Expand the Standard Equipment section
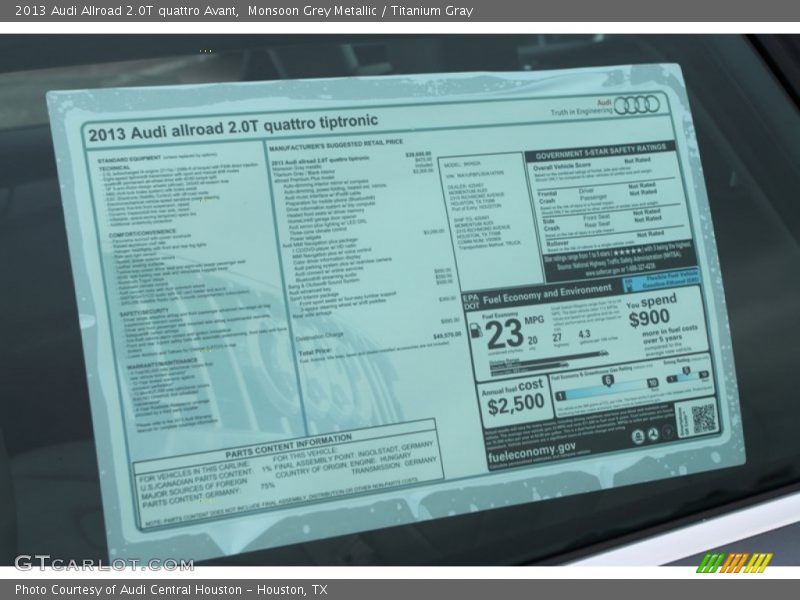Screen dimensions: 800x600 click(x=130, y=157)
